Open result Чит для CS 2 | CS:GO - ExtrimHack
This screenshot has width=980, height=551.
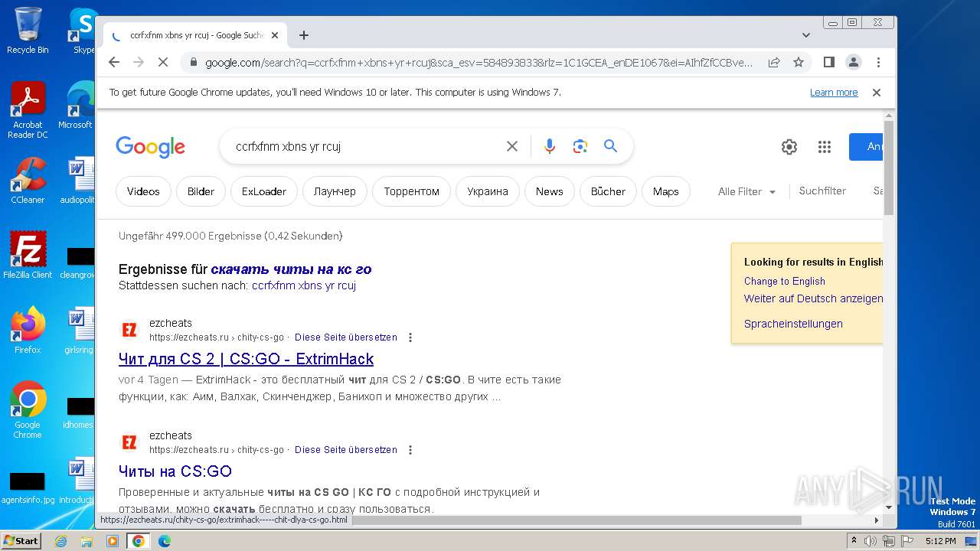(x=246, y=359)
